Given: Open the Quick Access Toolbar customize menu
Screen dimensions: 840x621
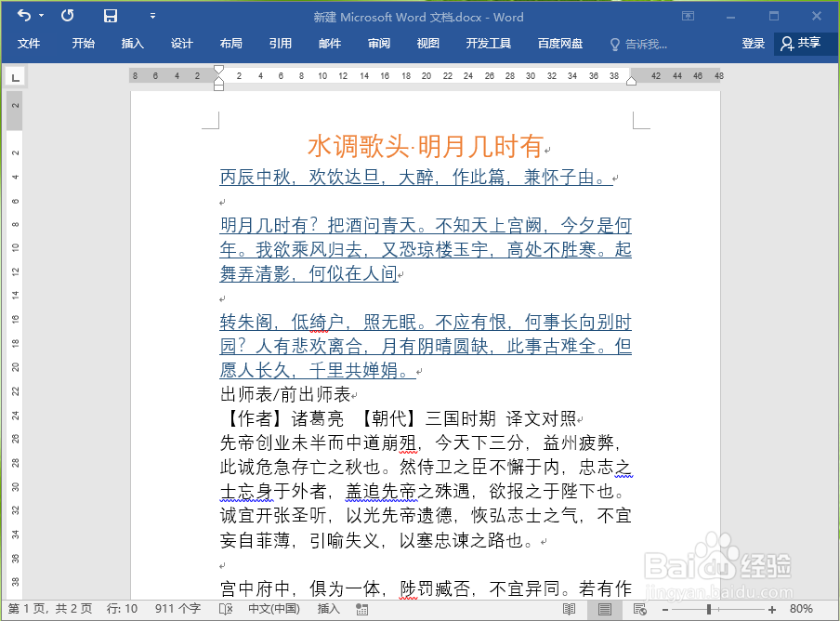Looking at the screenshot, I should tap(152, 14).
